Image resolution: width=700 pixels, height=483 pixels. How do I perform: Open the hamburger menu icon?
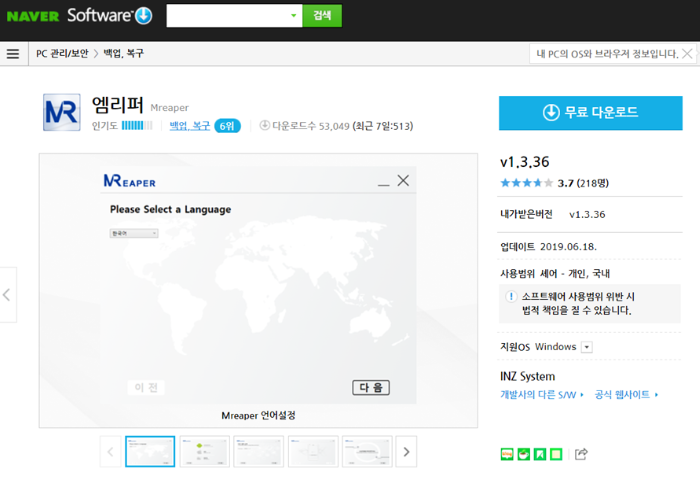[x=13, y=54]
